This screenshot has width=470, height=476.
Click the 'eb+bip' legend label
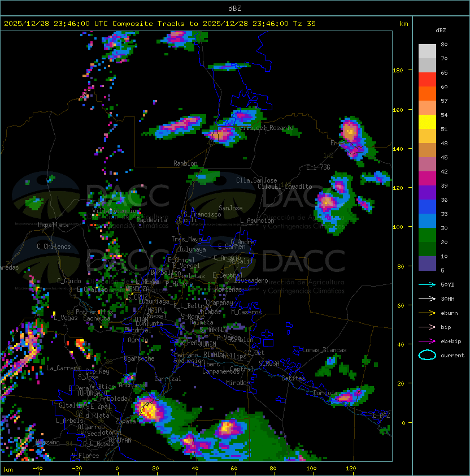tap(451, 341)
